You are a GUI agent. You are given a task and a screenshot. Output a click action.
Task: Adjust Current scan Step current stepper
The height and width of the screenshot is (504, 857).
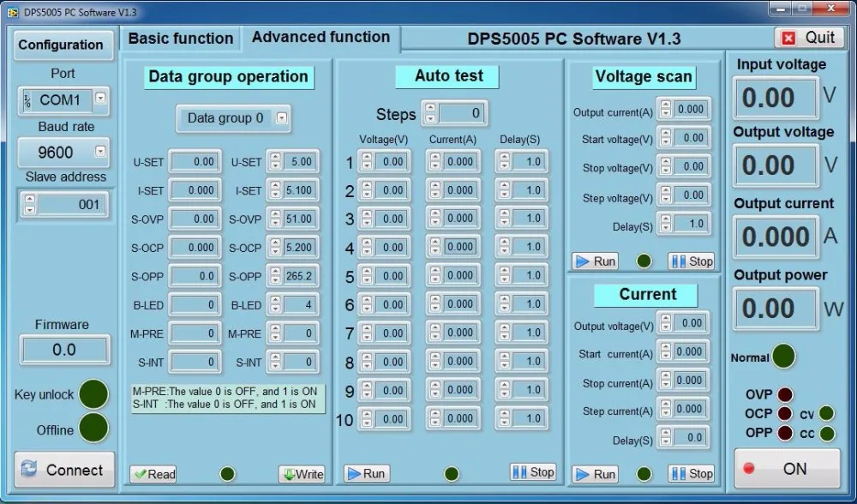[x=665, y=409]
